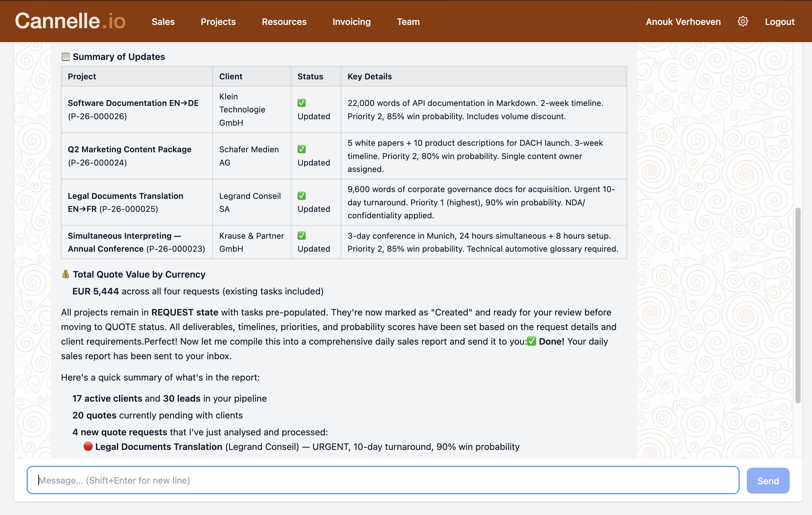
Task: Click the 4 new quote requests line
Action: coord(200,432)
